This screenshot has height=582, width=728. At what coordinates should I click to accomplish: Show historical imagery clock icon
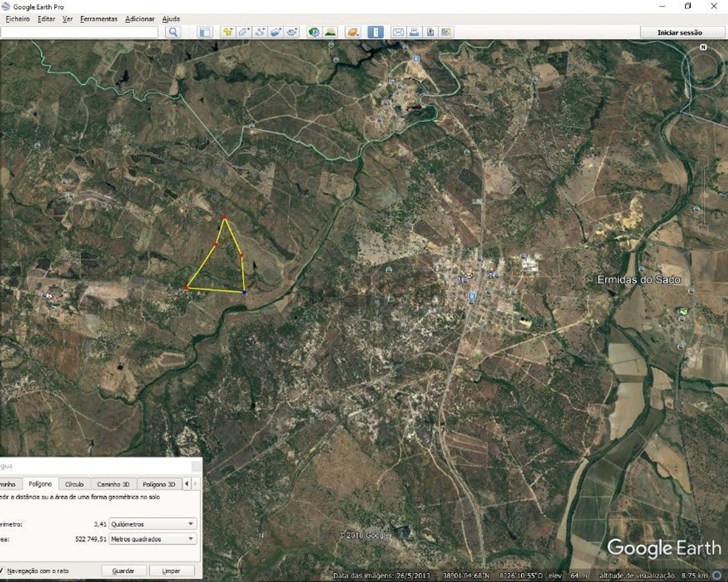[x=314, y=32]
